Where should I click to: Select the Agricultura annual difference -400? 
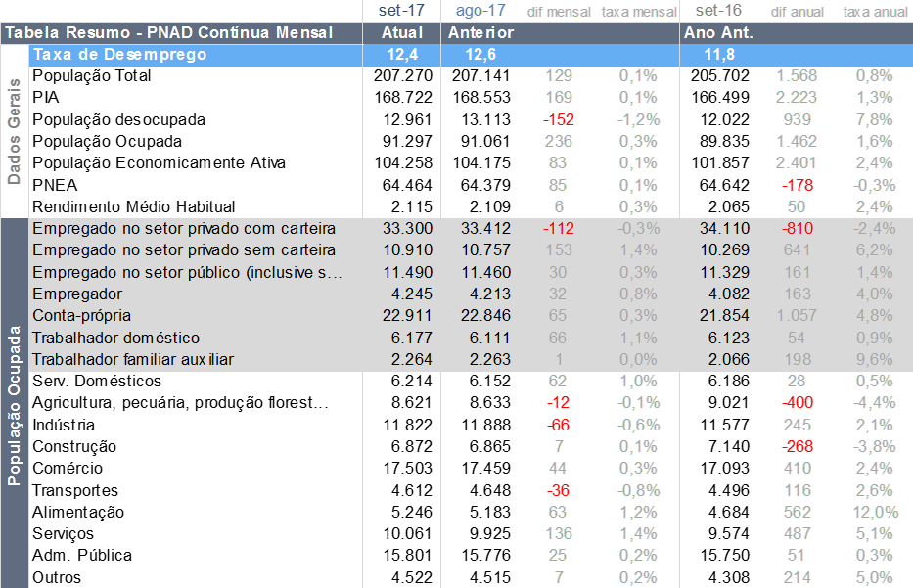click(798, 403)
